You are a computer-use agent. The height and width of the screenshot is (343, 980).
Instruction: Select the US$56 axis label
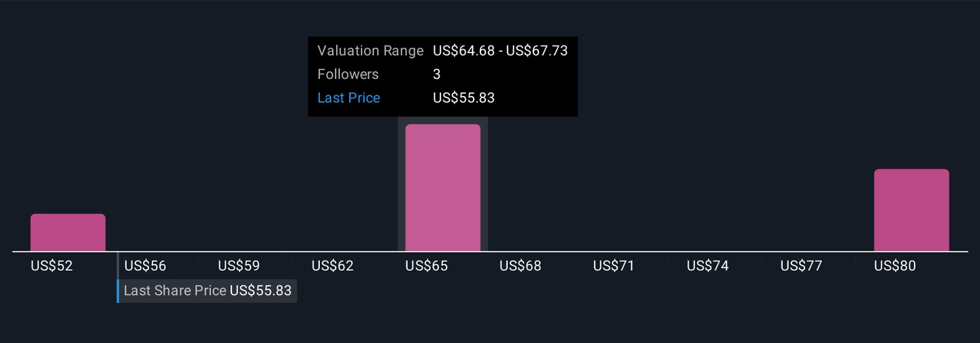[145, 266]
